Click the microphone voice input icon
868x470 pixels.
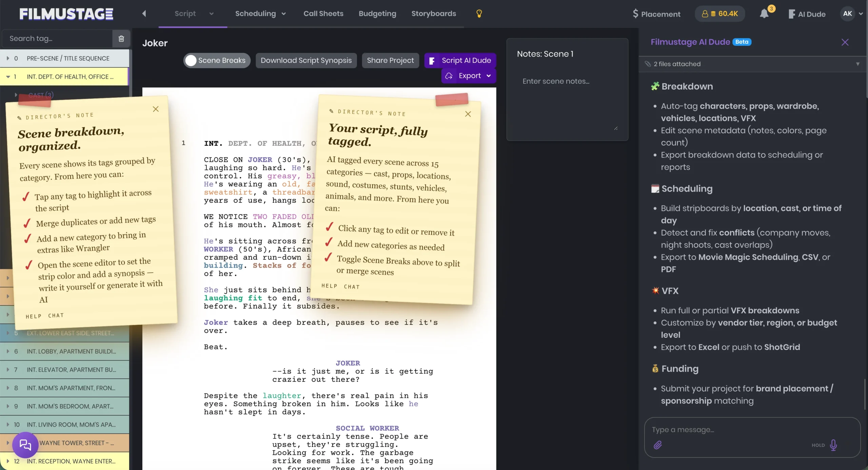(833, 445)
